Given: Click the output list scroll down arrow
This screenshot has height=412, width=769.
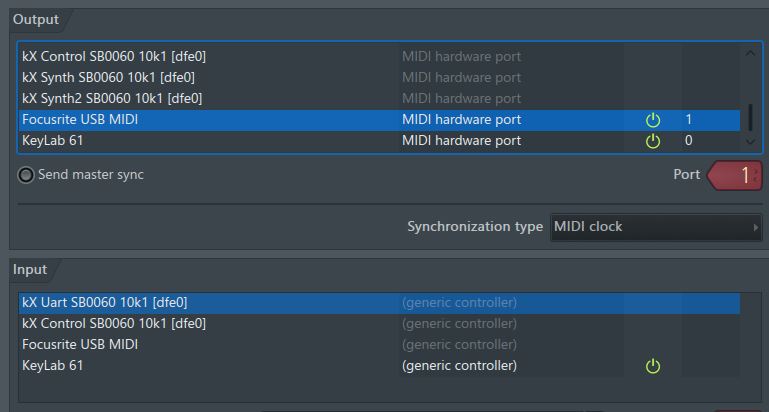Looking at the screenshot, I should pyautogui.click(x=750, y=141).
